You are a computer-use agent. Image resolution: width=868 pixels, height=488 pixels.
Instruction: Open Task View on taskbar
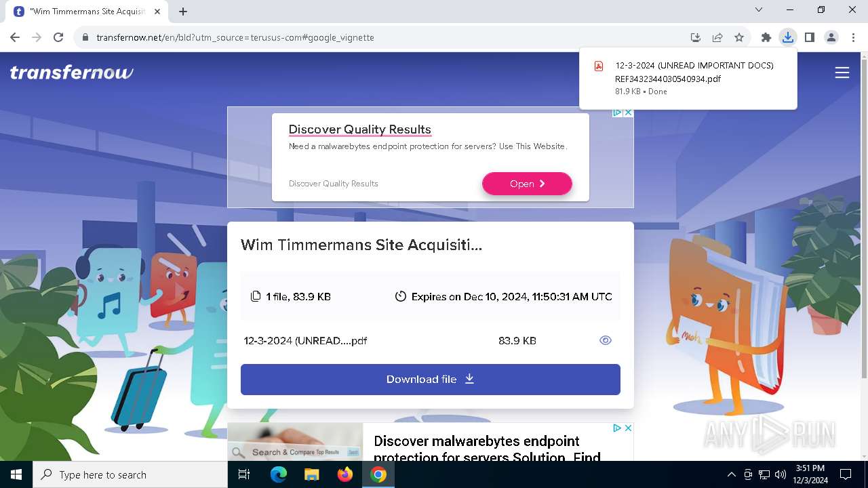click(x=245, y=474)
